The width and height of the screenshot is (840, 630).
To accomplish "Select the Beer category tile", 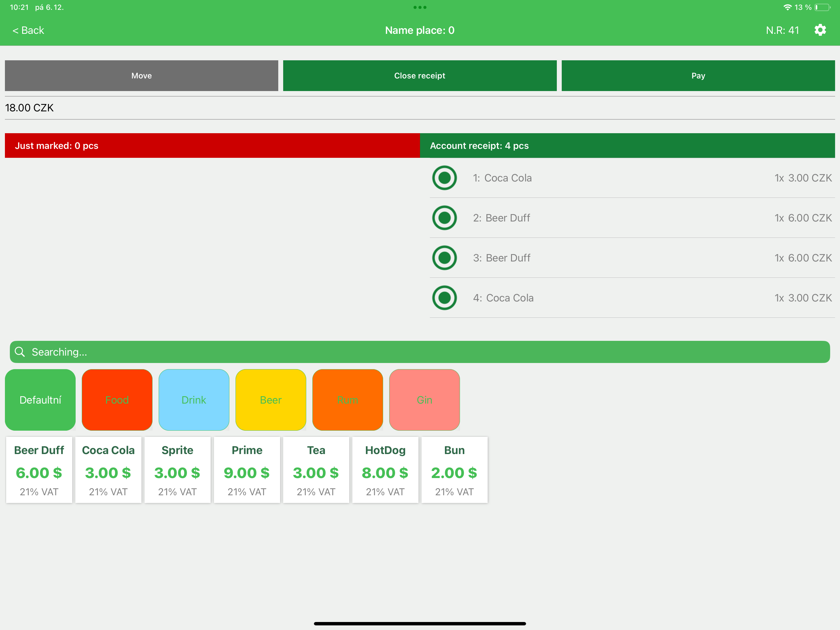I will [270, 400].
